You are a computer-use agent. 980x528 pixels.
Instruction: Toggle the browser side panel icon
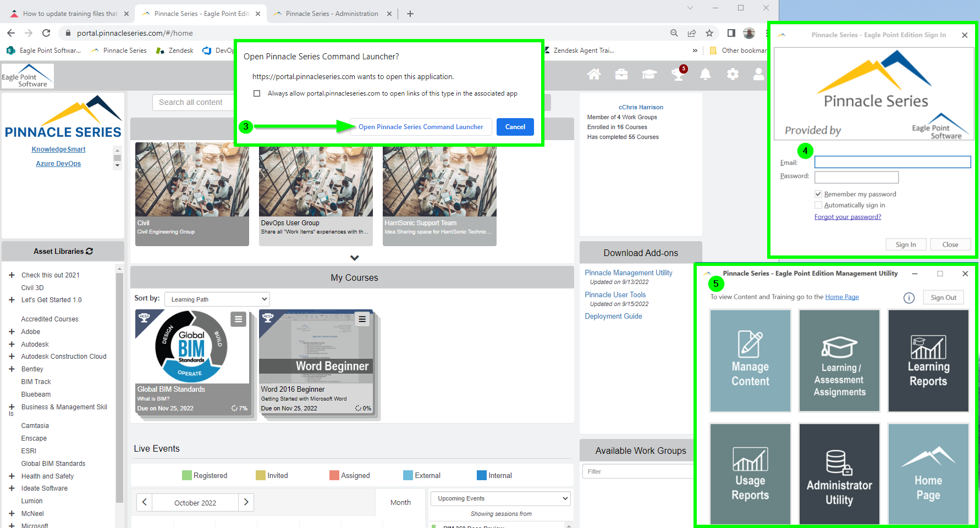pyautogui.click(x=731, y=33)
